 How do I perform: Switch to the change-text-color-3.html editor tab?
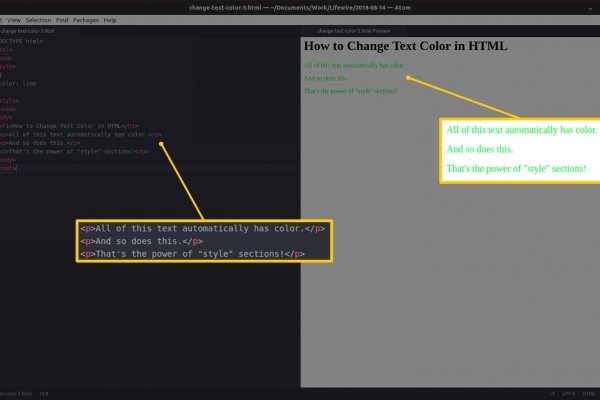[x=30, y=32]
